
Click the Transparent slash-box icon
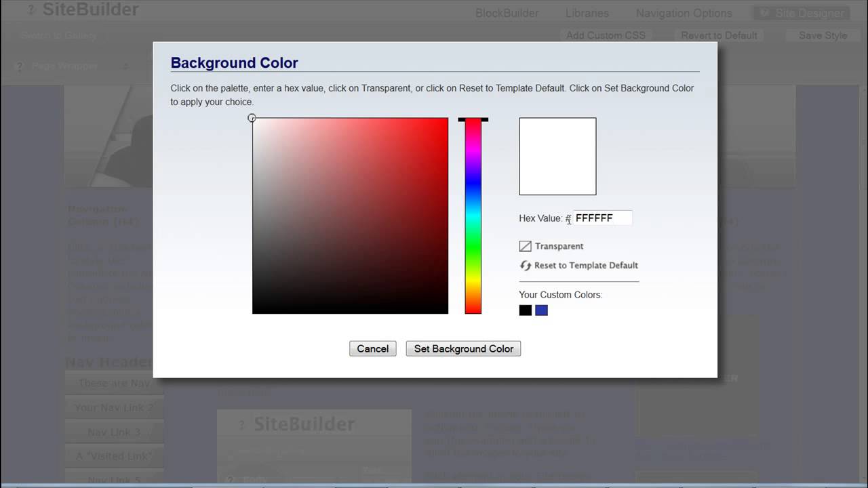coord(525,246)
